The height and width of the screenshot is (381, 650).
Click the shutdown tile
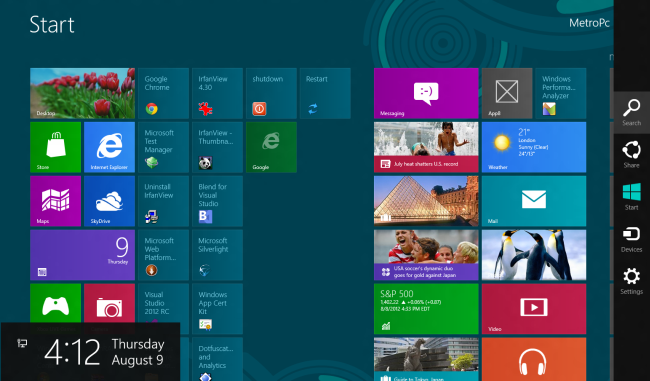click(271, 93)
